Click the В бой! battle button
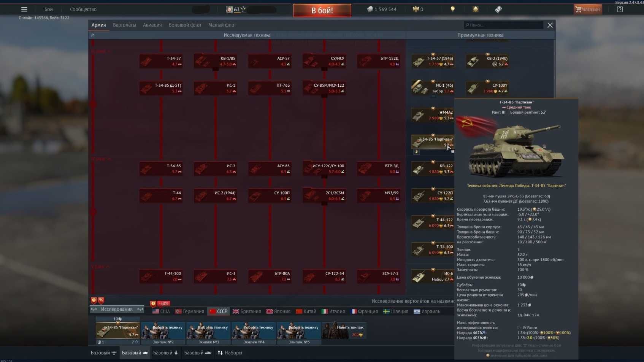644x362 pixels. click(x=322, y=10)
